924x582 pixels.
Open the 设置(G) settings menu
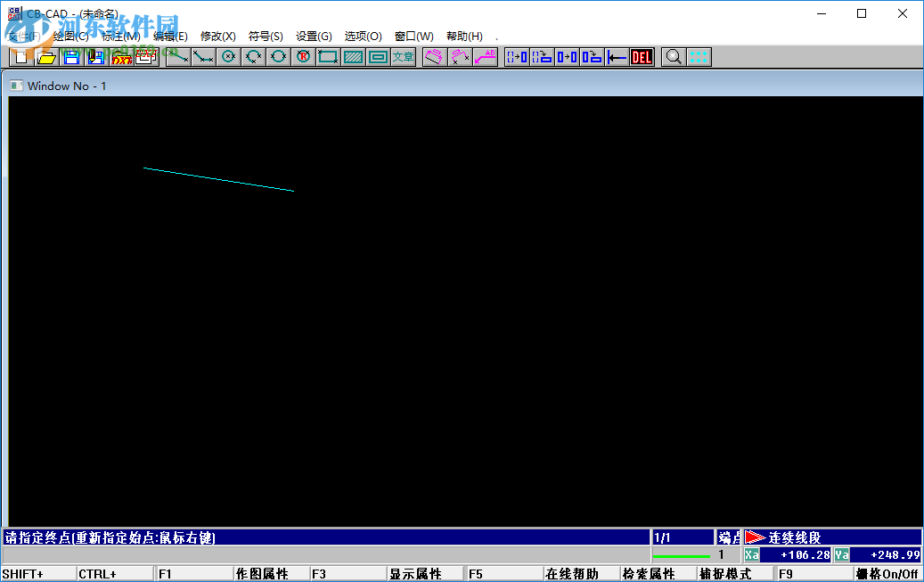click(314, 36)
